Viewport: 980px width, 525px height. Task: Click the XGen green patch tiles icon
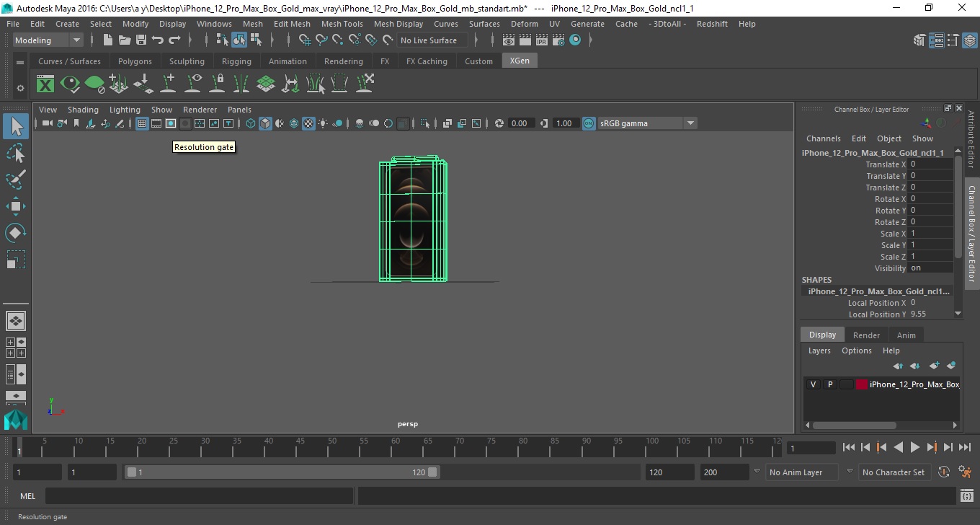coord(266,84)
